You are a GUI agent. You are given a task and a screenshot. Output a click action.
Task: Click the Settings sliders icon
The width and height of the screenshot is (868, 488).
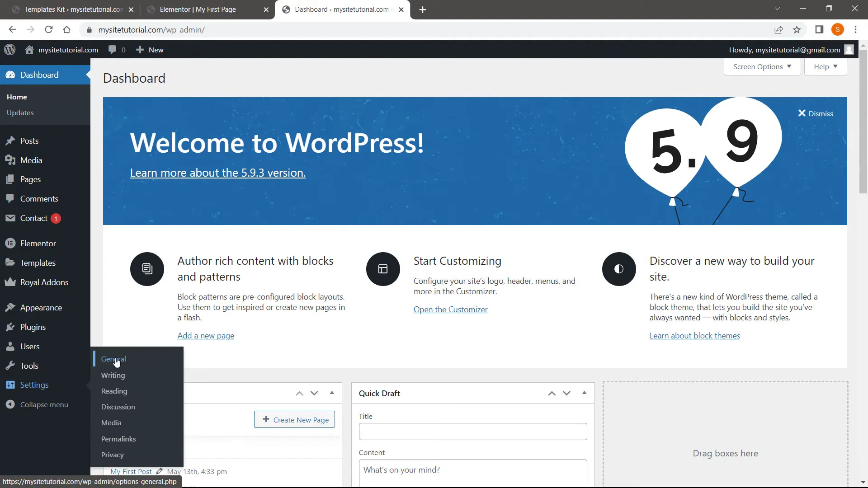[x=10, y=385]
